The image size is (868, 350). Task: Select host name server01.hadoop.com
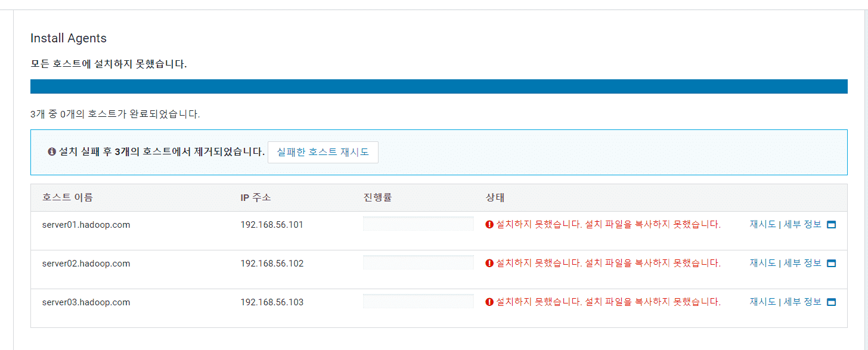(x=86, y=225)
